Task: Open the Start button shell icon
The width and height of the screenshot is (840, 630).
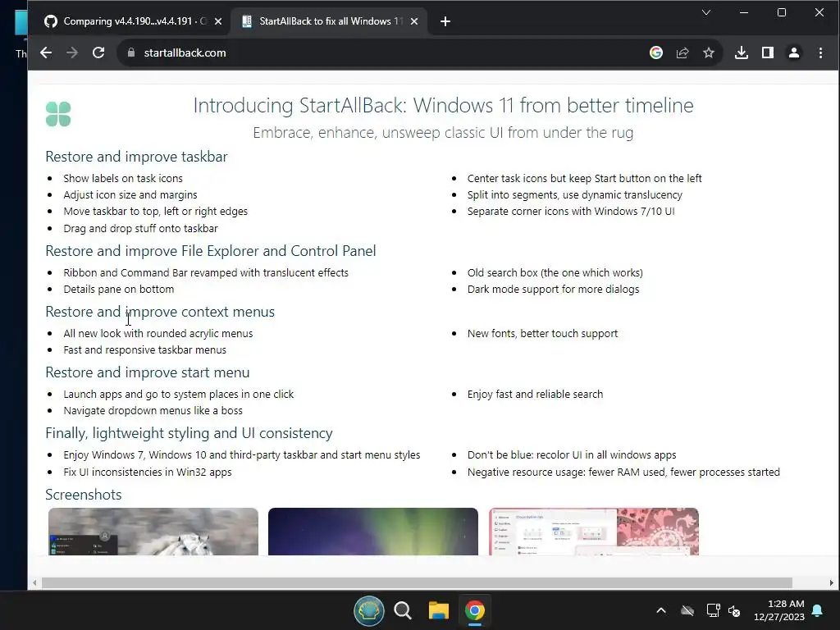Action: click(368, 610)
